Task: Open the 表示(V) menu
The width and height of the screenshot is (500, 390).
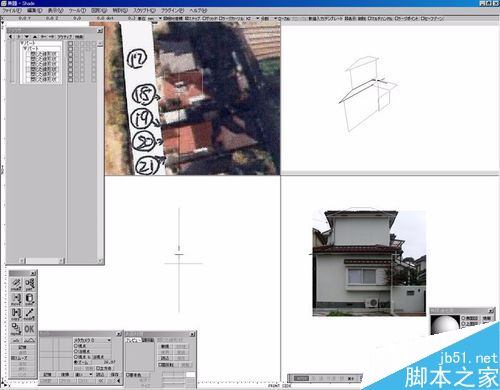Action: pos(56,11)
